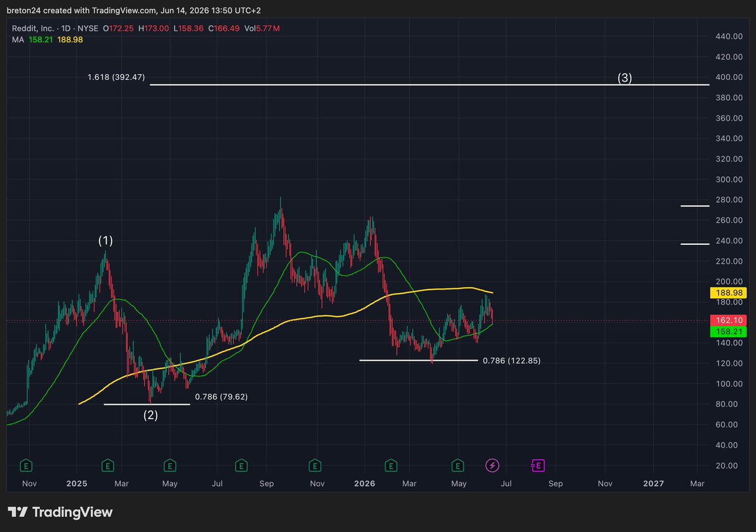Click the green 158.21 price axis tag
The height and width of the screenshot is (532, 756).
point(727,331)
